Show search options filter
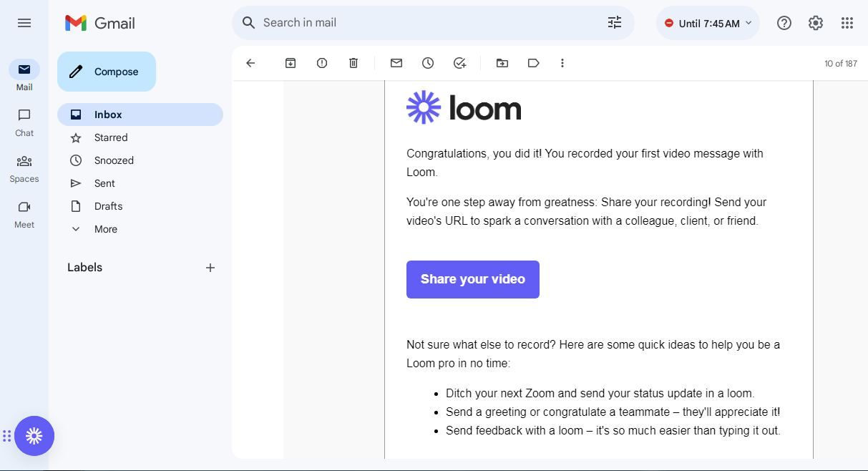 pos(615,23)
